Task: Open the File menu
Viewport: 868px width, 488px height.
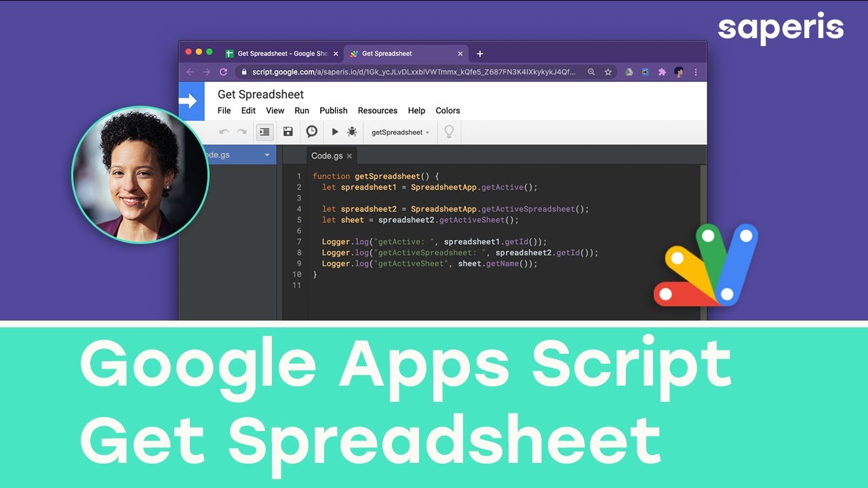Action: point(224,110)
